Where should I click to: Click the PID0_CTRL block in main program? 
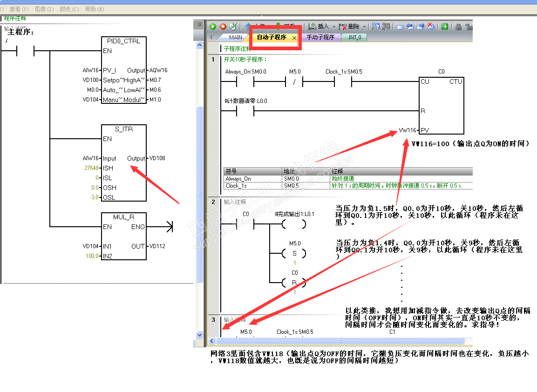coord(123,70)
